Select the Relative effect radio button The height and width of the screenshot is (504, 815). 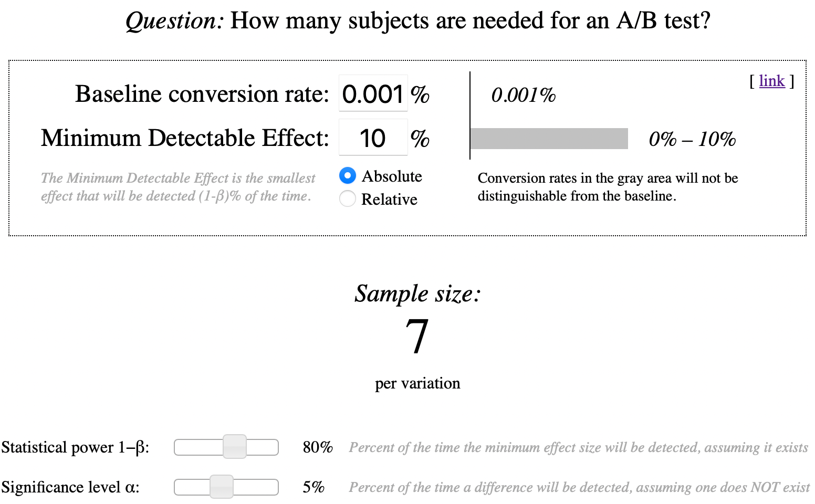tap(348, 199)
